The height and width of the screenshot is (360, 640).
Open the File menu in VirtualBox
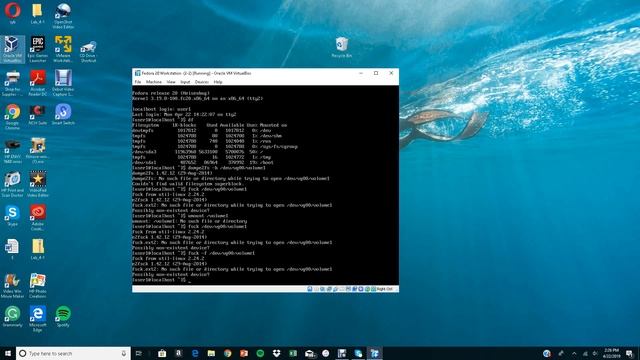point(138,82)
